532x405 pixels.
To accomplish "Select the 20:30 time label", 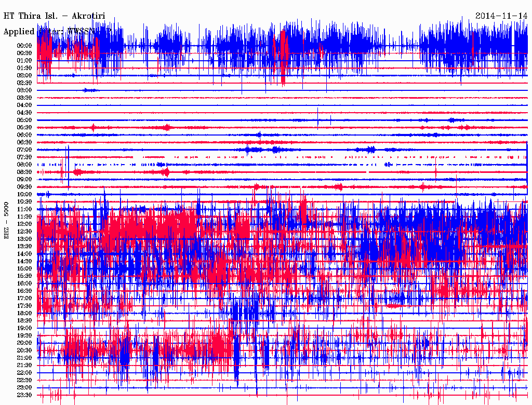I will point(24,350).
